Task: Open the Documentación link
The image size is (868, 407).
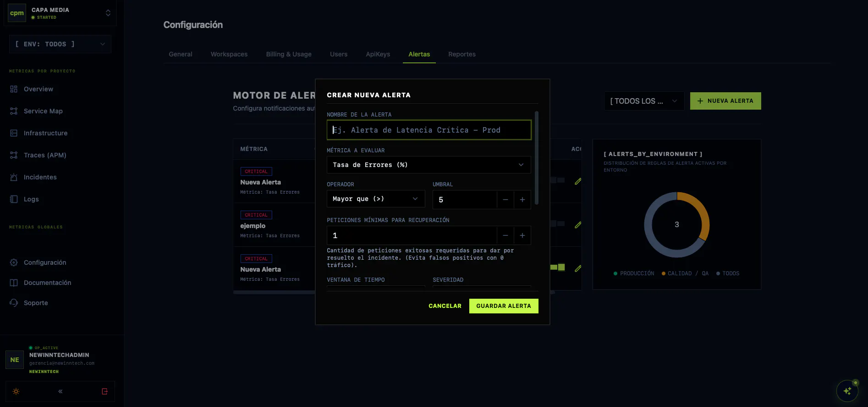Action: tap(48, 283)
